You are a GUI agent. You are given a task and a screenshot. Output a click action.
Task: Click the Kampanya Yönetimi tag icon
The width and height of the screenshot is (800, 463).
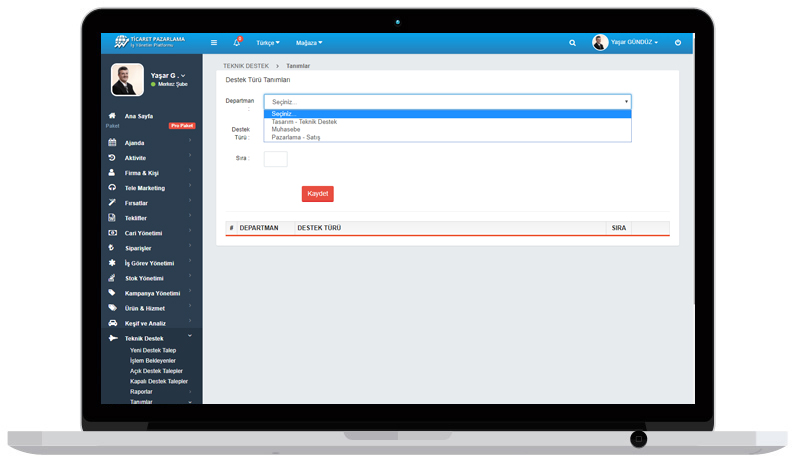pyautogui.click(x=112, y=293)
